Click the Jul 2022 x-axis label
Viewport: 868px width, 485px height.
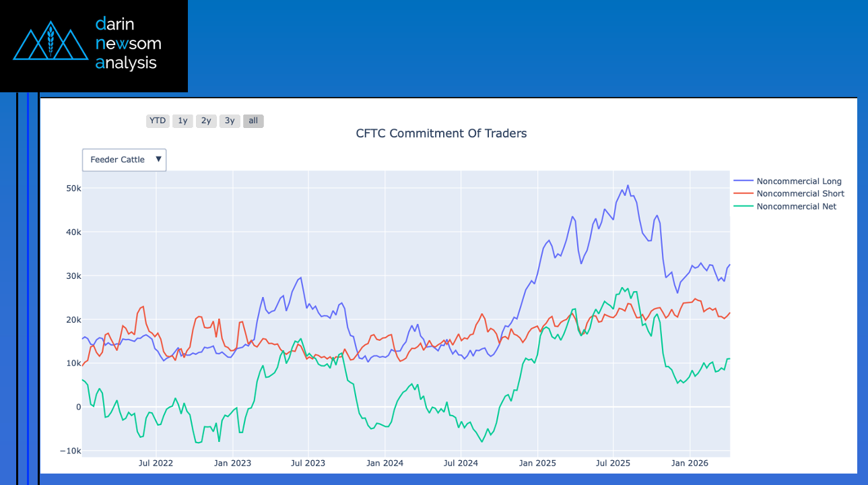point(156,463)
